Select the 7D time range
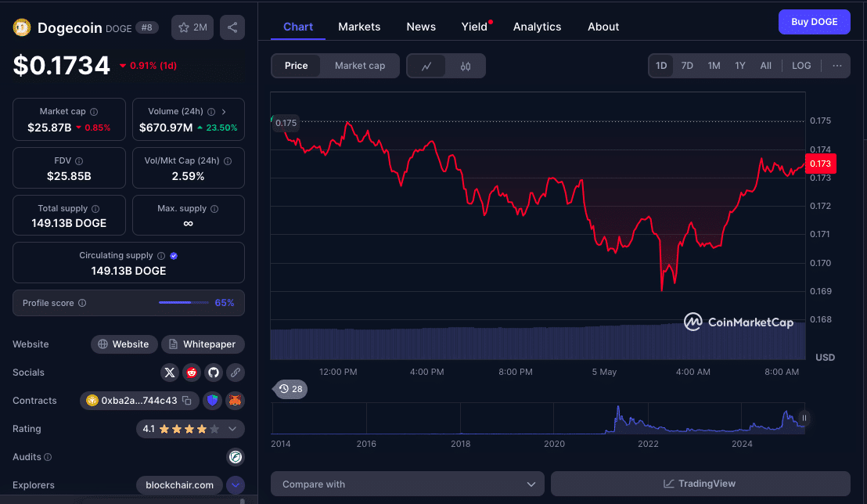The image size is (867, 504). point(687,66)
